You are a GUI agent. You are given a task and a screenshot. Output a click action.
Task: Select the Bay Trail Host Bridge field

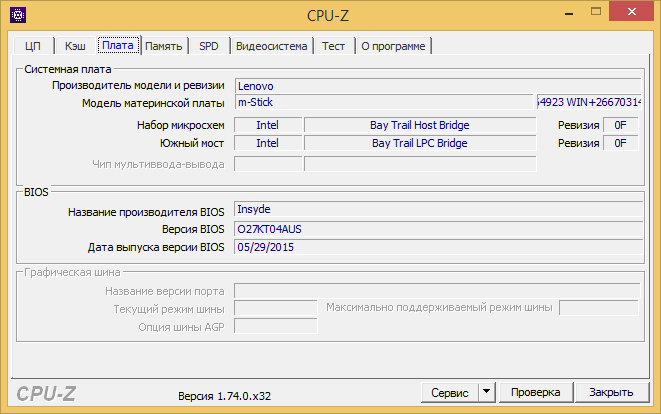point(420,125)
